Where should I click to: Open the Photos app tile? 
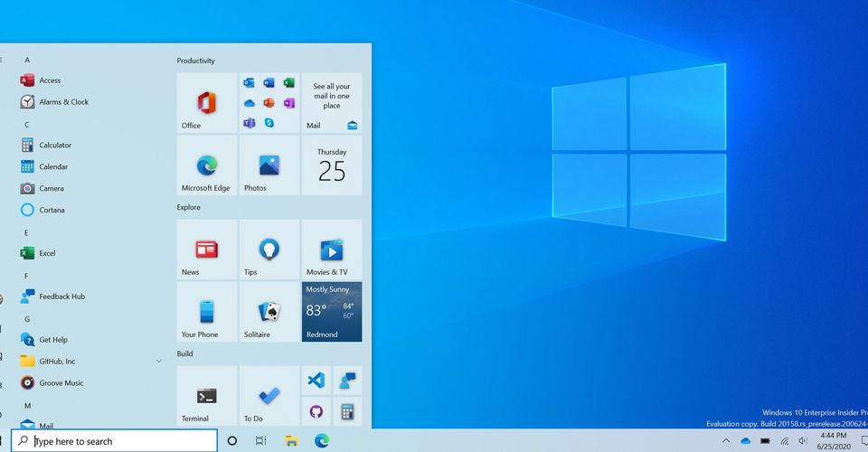click(x=269, y=165)
